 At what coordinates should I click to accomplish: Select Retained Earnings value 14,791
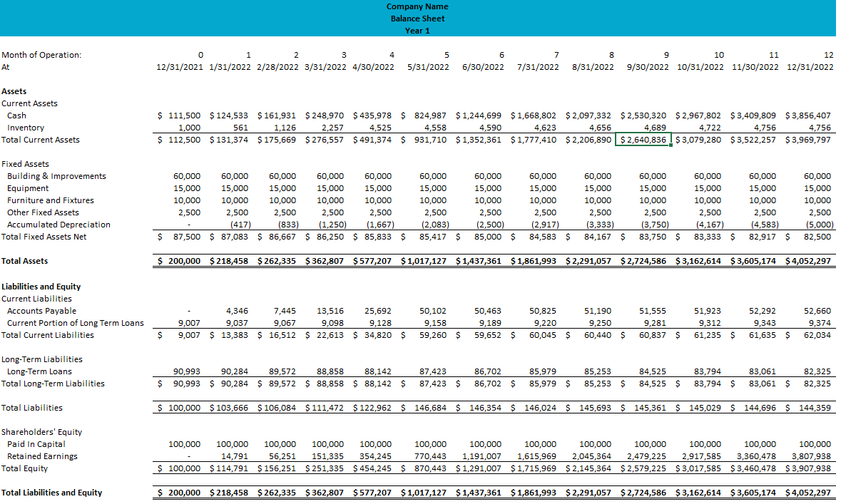235,456
